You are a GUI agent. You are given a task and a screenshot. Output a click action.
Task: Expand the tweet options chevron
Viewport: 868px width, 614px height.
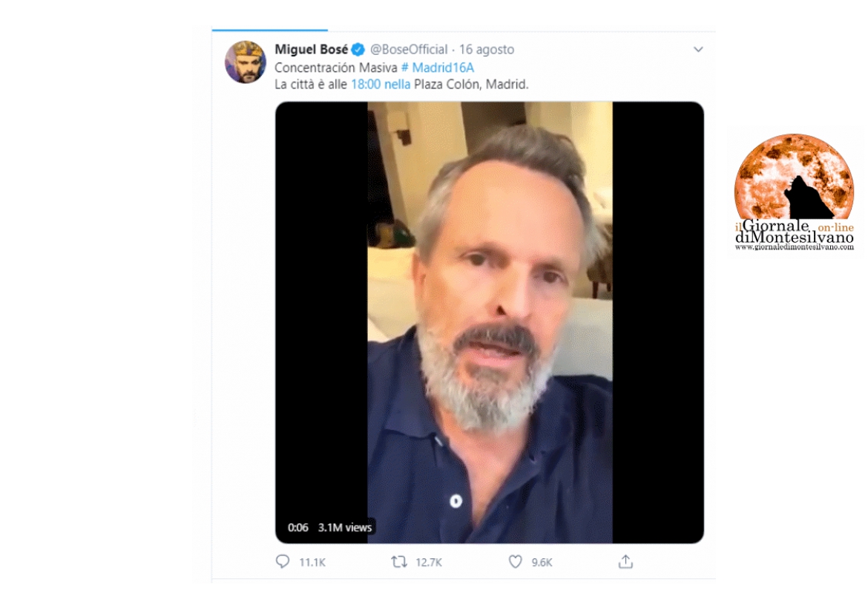click(x=697, y=50)
